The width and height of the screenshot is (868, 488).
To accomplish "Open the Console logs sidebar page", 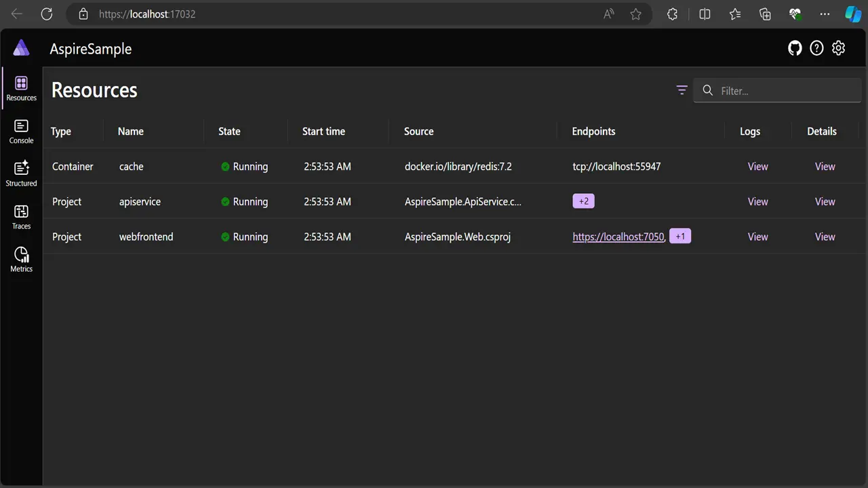I will (21, 131).
